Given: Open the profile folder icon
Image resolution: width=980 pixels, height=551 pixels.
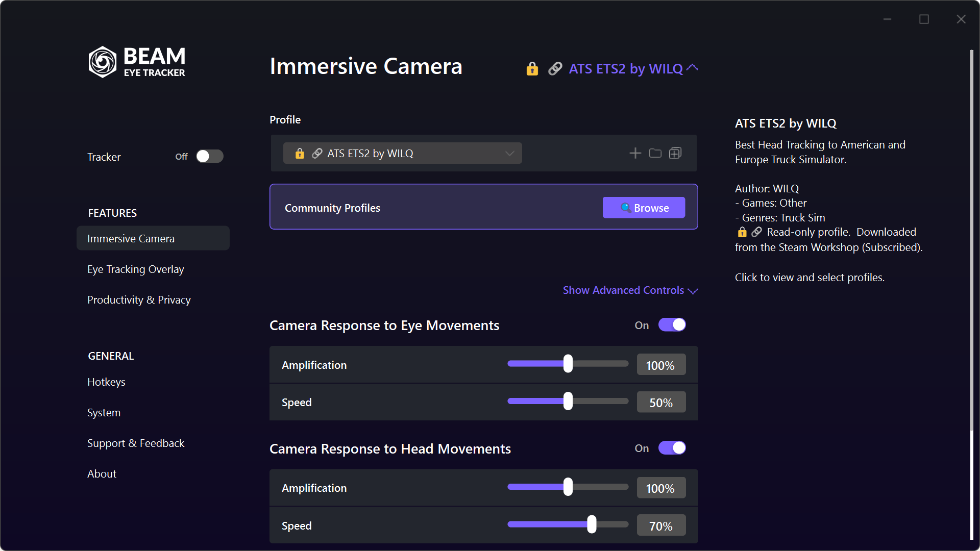Looking at the screenshot, I should coord(655,153).
